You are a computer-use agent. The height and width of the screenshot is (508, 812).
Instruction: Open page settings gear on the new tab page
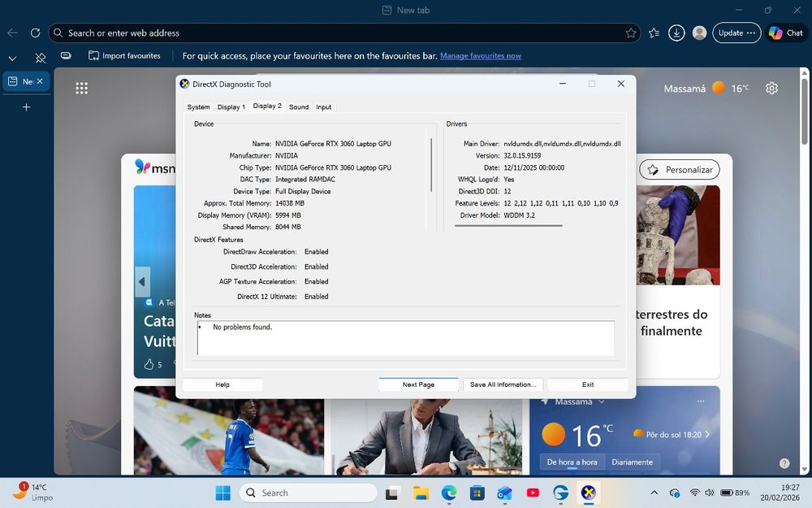pyautogui.click(x=771, y=88)
